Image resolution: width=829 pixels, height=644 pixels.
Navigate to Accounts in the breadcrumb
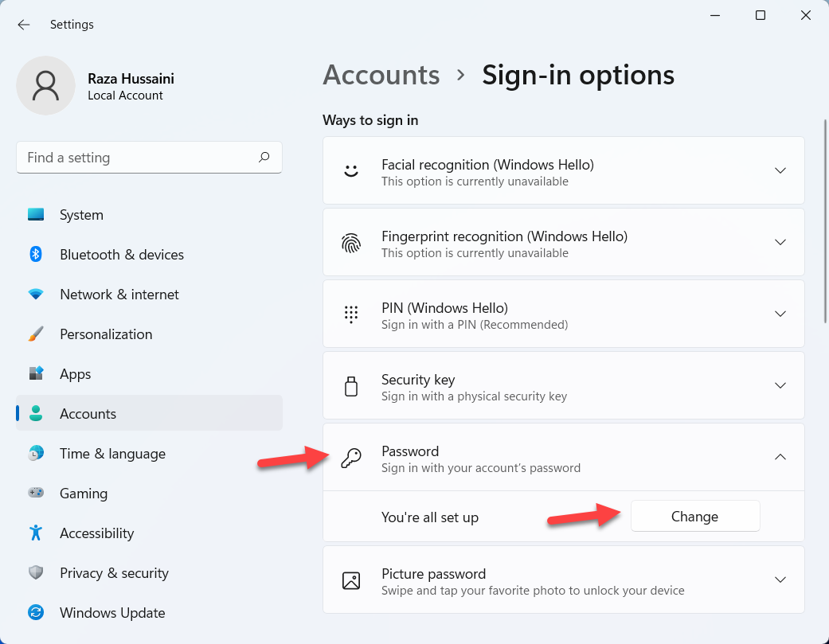(x=381, y=75)
